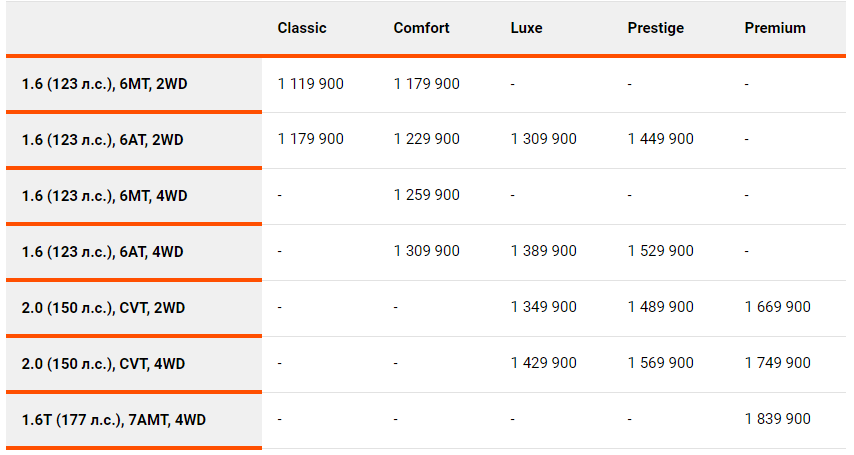Select the Classic column header

(302, 28)
